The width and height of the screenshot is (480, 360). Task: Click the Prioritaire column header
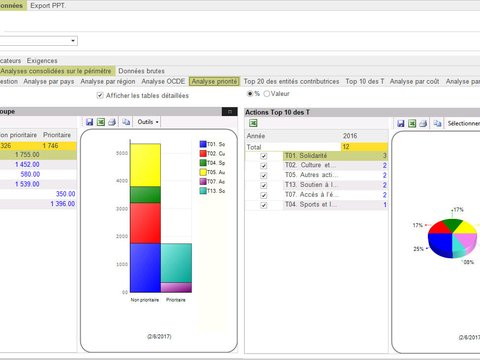click(x=57, y=135)
